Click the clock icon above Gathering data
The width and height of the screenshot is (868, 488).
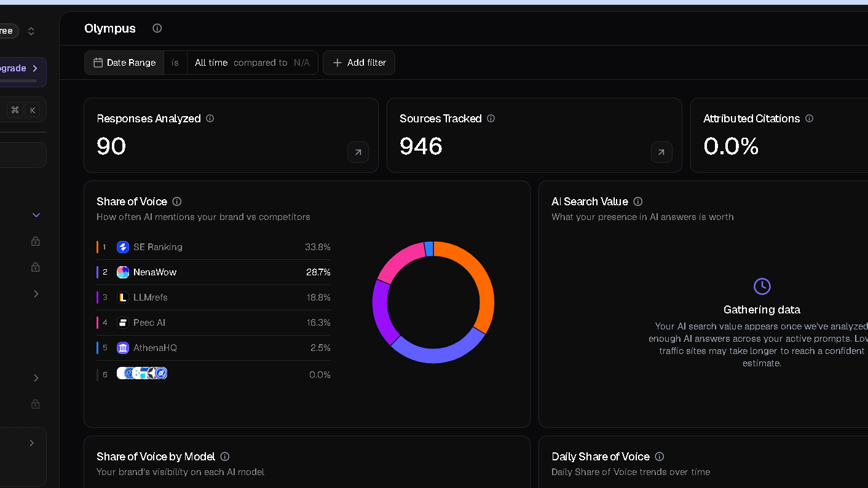click(762, 286)
